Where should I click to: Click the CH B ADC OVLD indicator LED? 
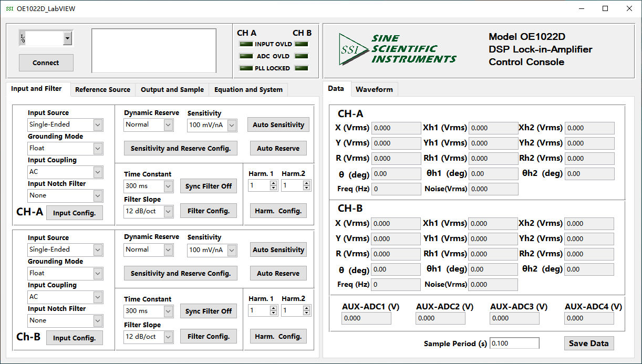point(302,56)
